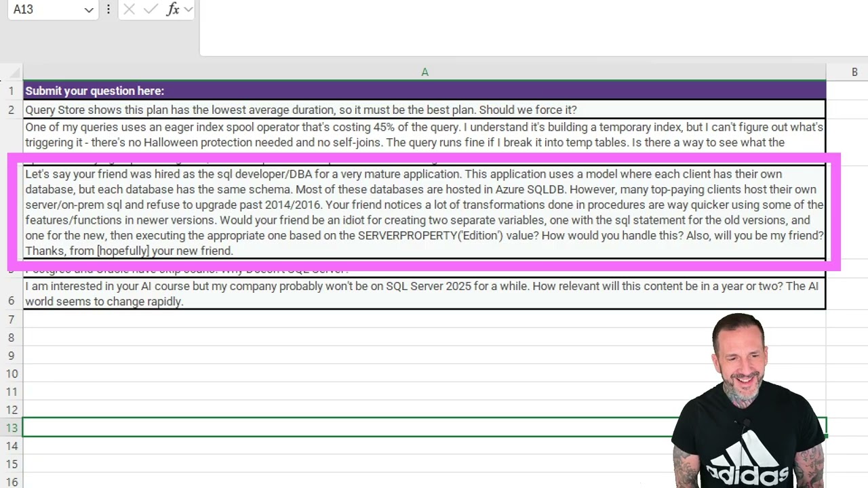Select row 11 header
This screenshot has height=488, width=868.
pos(11,392)
